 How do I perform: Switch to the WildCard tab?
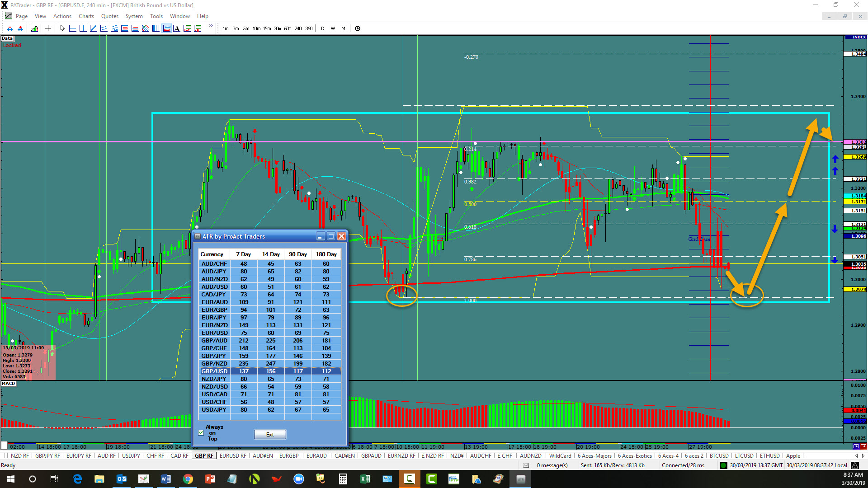(x=560, y=456)
